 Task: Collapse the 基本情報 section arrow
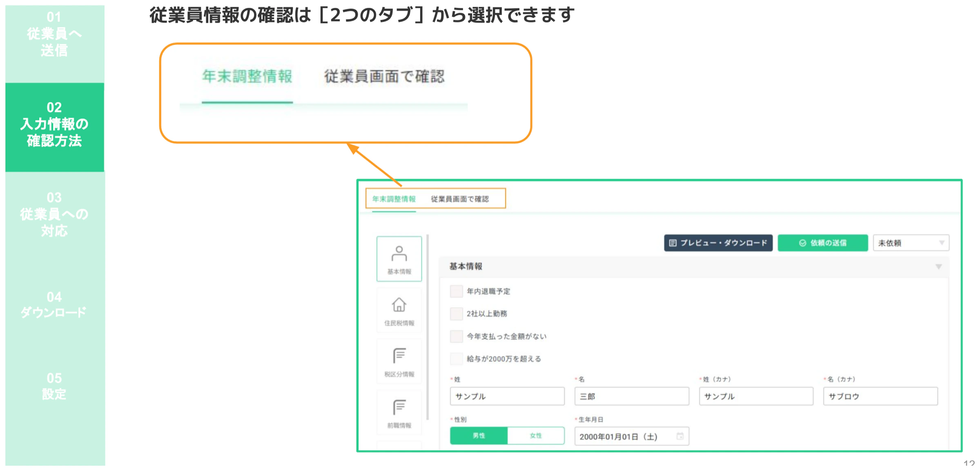939,267
